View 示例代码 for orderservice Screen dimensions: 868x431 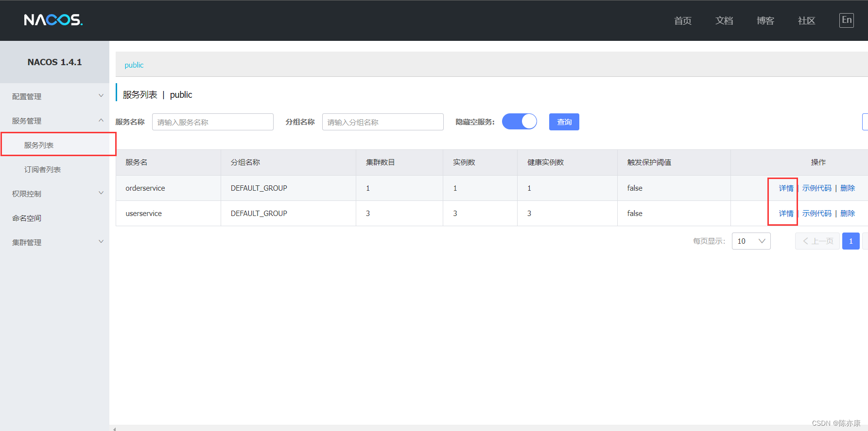pos(816,188)
